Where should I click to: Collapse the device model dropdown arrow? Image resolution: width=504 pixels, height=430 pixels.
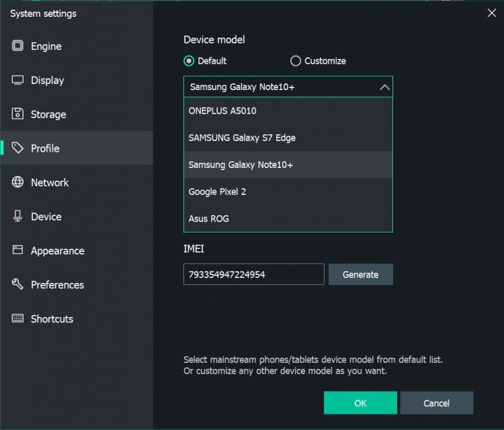pyautogui.click(x=384, y=87)
